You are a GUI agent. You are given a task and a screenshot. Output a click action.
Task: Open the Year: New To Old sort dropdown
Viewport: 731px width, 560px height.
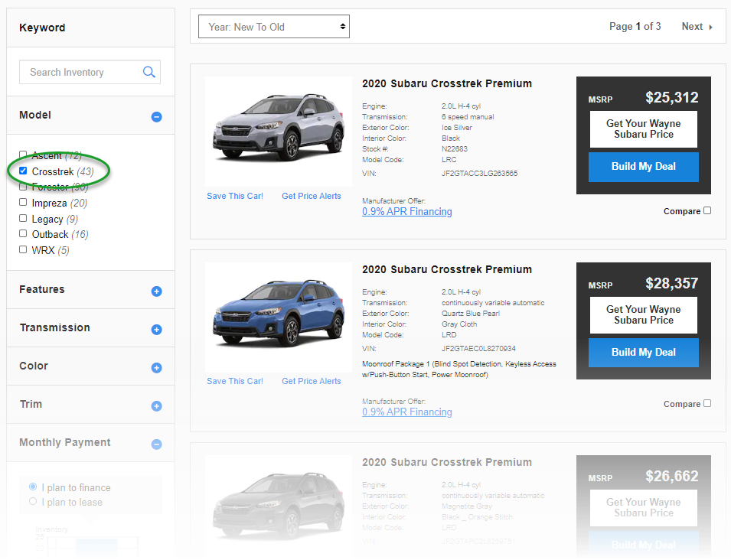(274, 27)
